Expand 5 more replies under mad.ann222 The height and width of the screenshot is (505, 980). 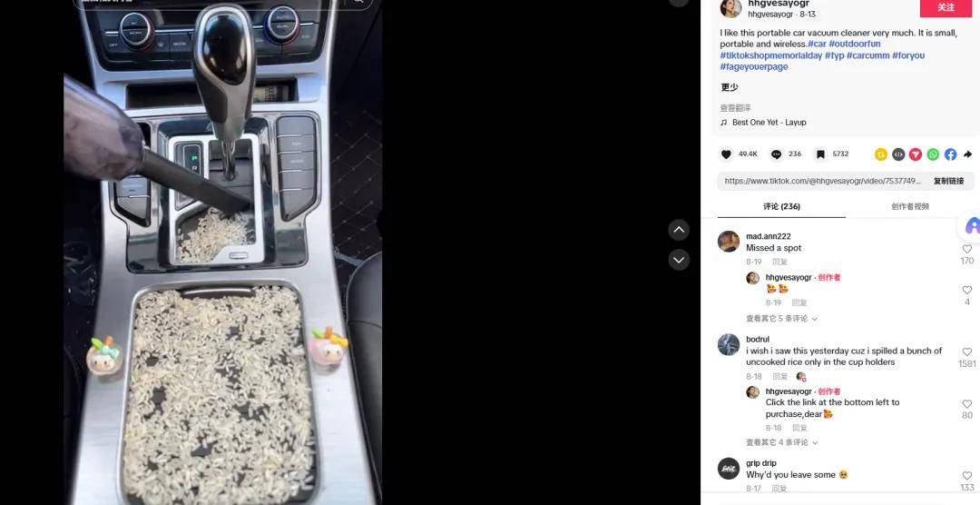(781, 319)
